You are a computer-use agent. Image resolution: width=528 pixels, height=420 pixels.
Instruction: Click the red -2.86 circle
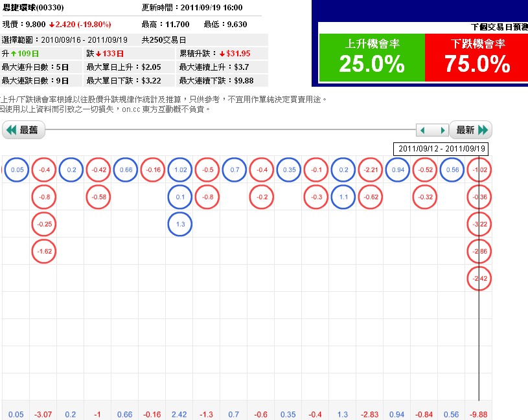point(480,251)
